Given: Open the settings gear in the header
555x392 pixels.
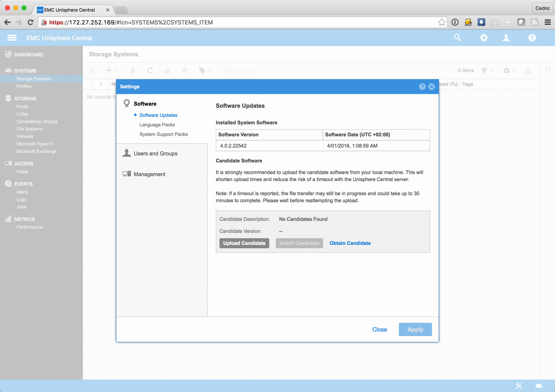Looking at the screenshot, I should point(483,38).
